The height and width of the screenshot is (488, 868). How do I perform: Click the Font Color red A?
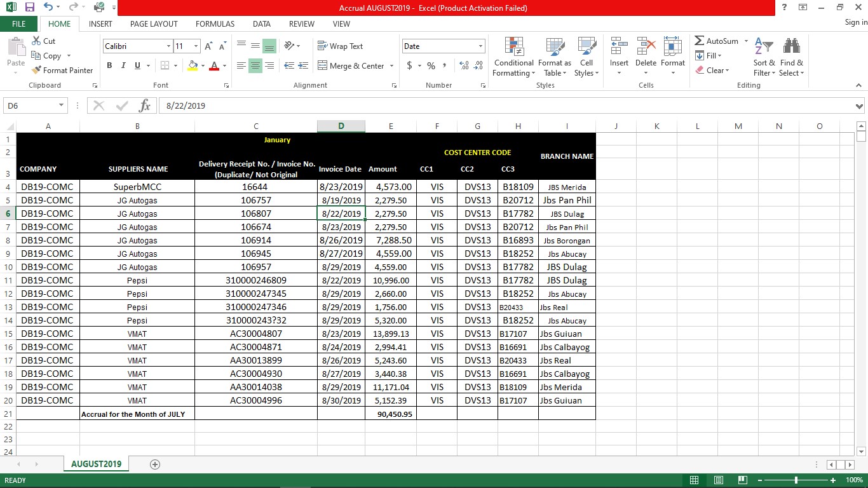point(214,65)
